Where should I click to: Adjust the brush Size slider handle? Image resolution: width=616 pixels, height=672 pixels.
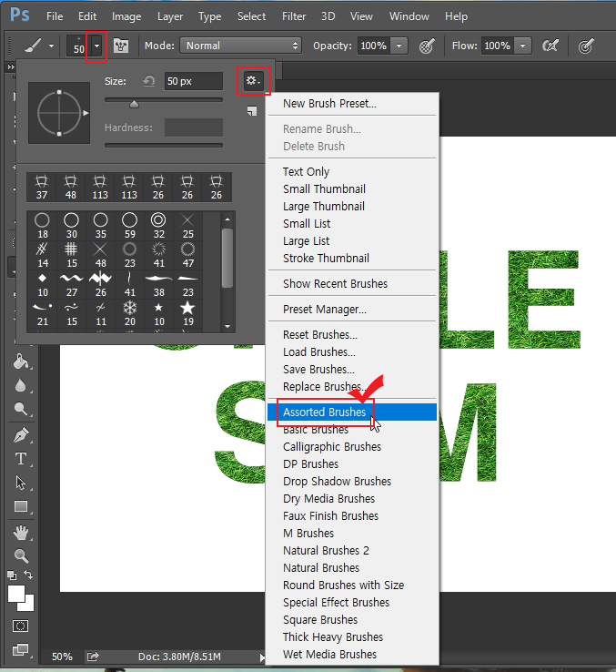pos(134,104)
